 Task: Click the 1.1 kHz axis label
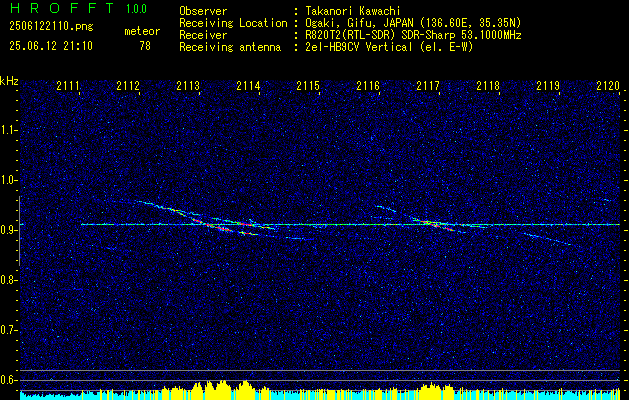pos(8,130)
